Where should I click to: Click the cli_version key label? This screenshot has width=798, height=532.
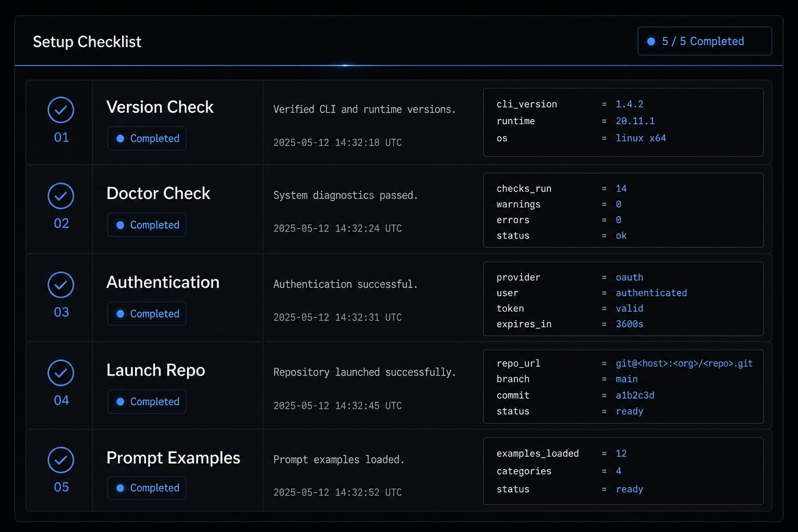tap(527, 104)
